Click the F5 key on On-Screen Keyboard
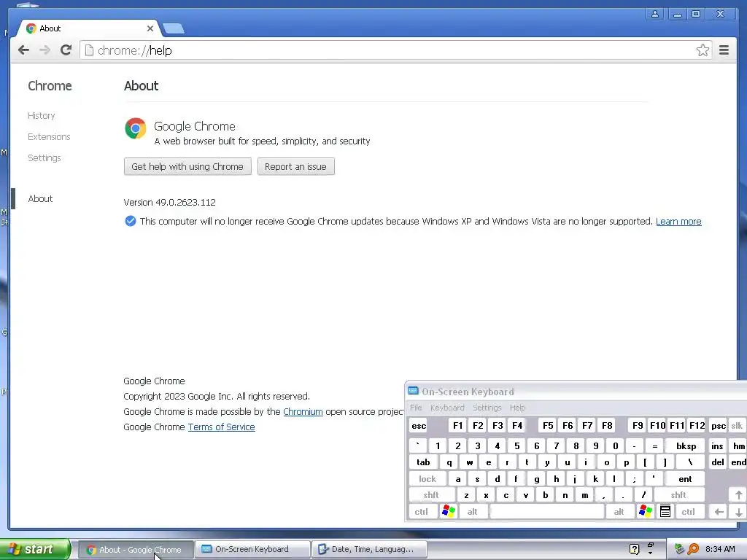 548,426
